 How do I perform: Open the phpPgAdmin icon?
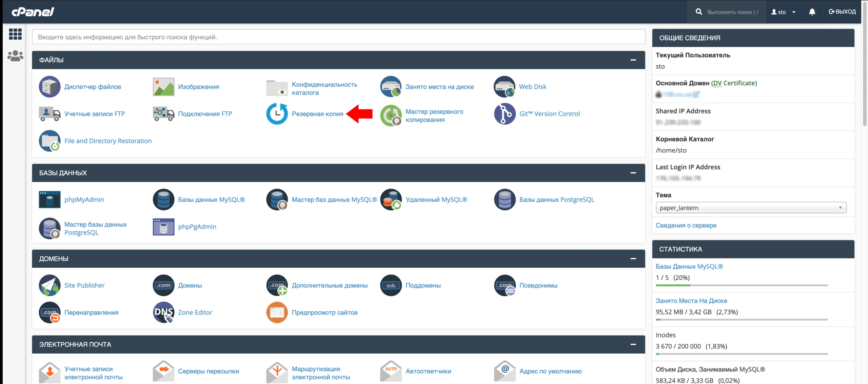163,227
